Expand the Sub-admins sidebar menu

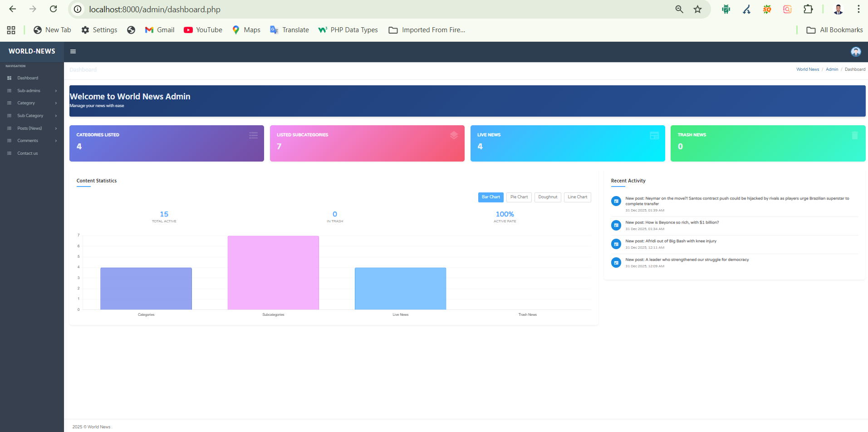[29, 91]
